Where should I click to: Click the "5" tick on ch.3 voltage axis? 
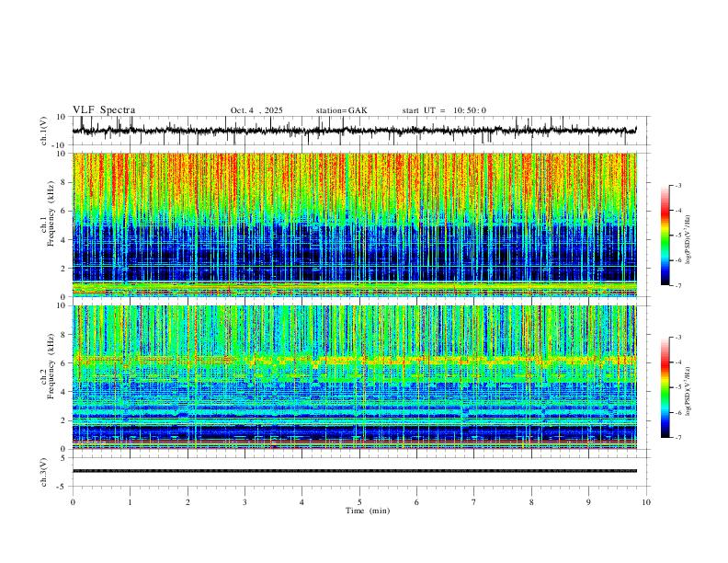tap(64, 458)
